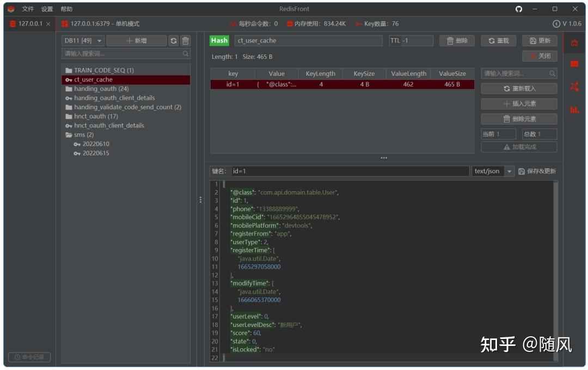Open the home icon in right sidebar
588x370 pixels.
(x=574, y=43)
